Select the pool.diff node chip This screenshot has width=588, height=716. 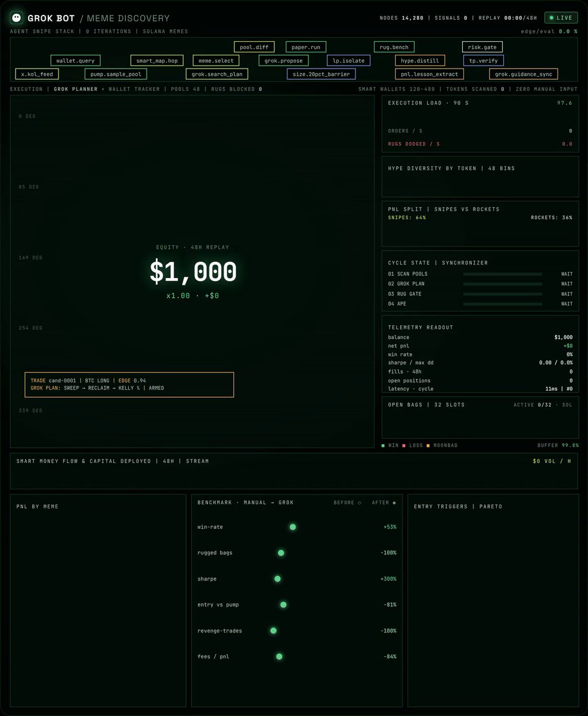point(254,47)
